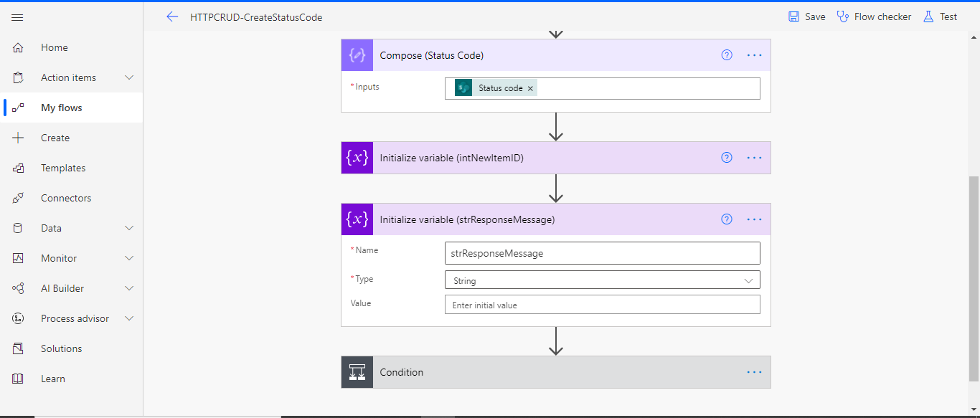980x418 pixels.
Task: Remove the Status code token
Action: pyautogui.click(x=530, y=87)
